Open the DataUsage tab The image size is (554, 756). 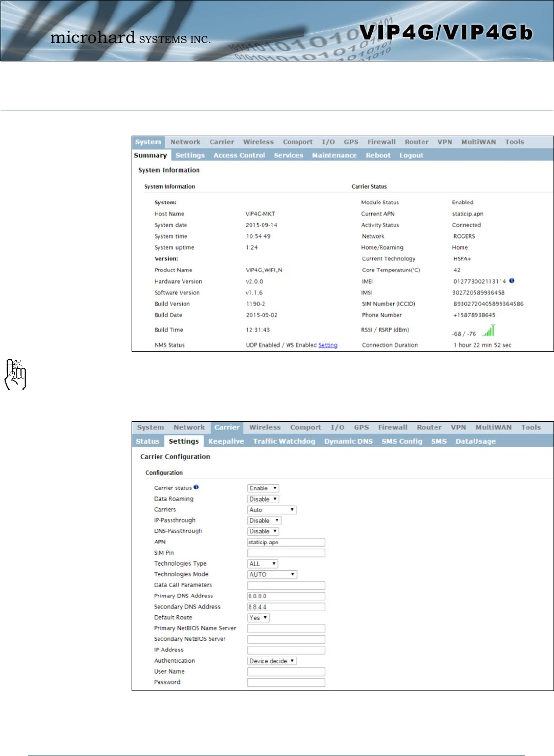click(476, 441)
